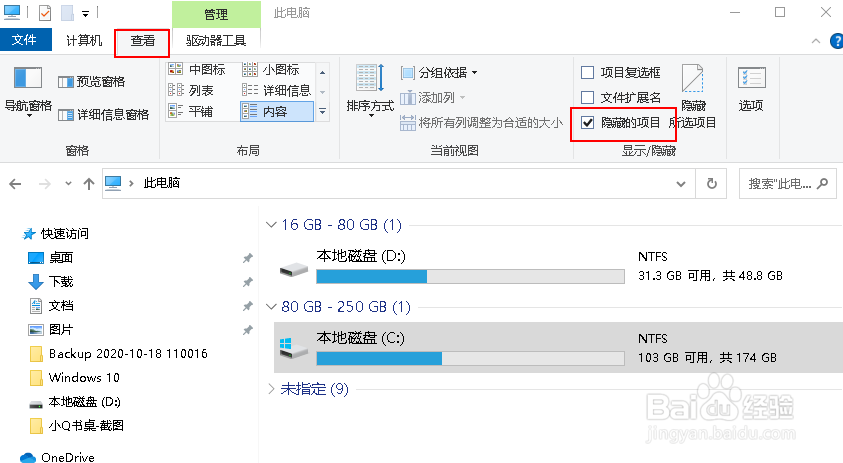The image size is (843, 463).
Task: Click the refresh button beside address bar
Action: point(711,184)
